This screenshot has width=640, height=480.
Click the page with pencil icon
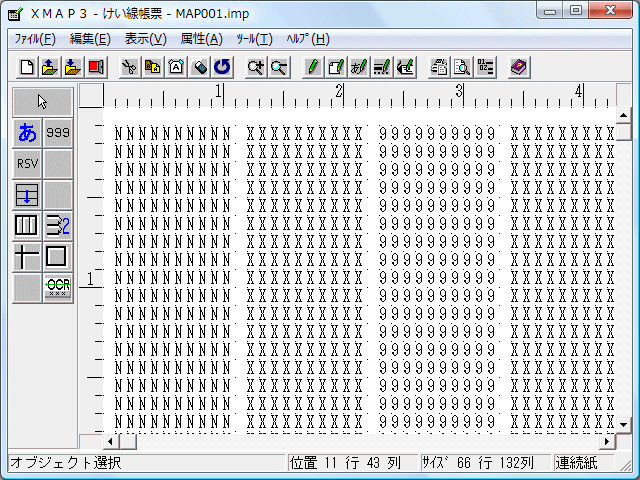pyautogui.click(x=336, y=67)
